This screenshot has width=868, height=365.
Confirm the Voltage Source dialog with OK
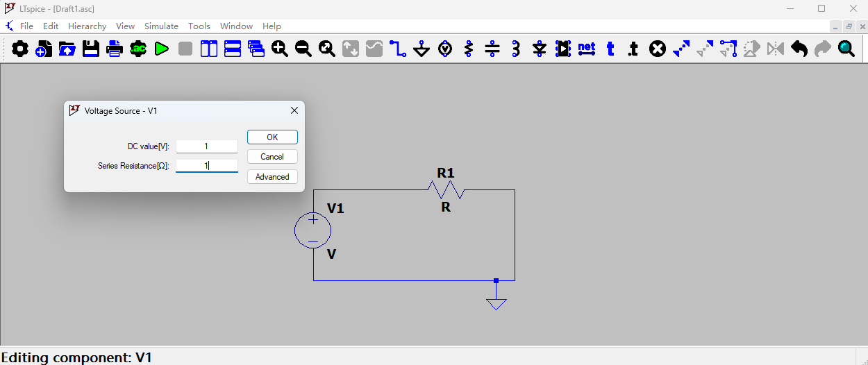point(272,137)
